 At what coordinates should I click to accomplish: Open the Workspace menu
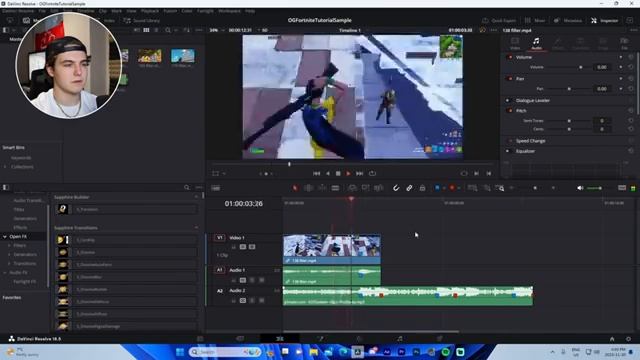pyautogui.click(x=229, y=11)
